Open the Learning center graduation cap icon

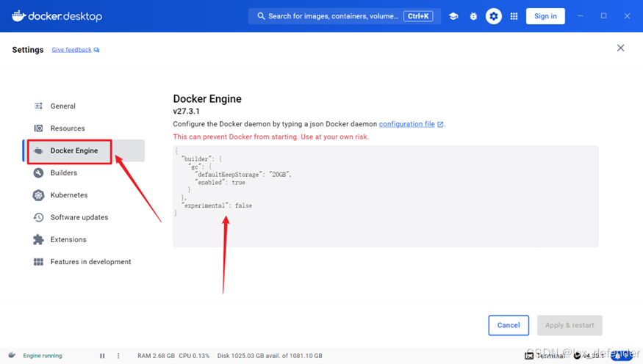[453, 16]
